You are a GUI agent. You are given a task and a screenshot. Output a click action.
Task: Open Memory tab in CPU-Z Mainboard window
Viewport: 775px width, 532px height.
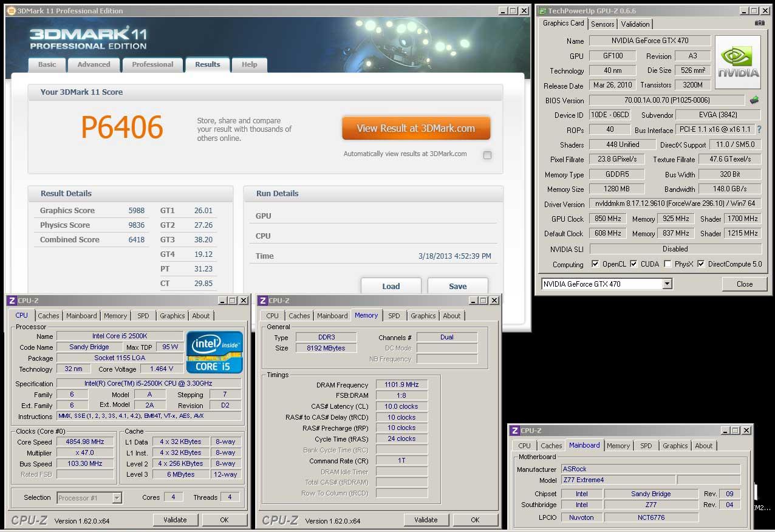[618, 446]
